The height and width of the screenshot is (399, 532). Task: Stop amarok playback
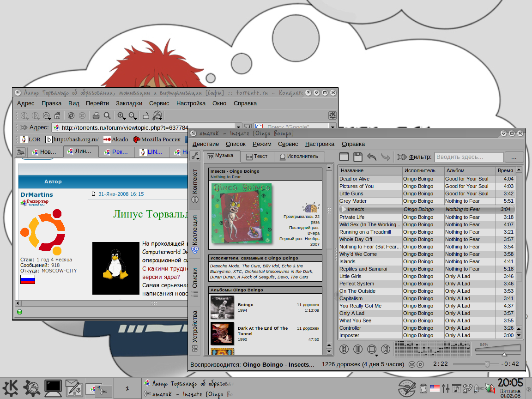tap(372, 349)
